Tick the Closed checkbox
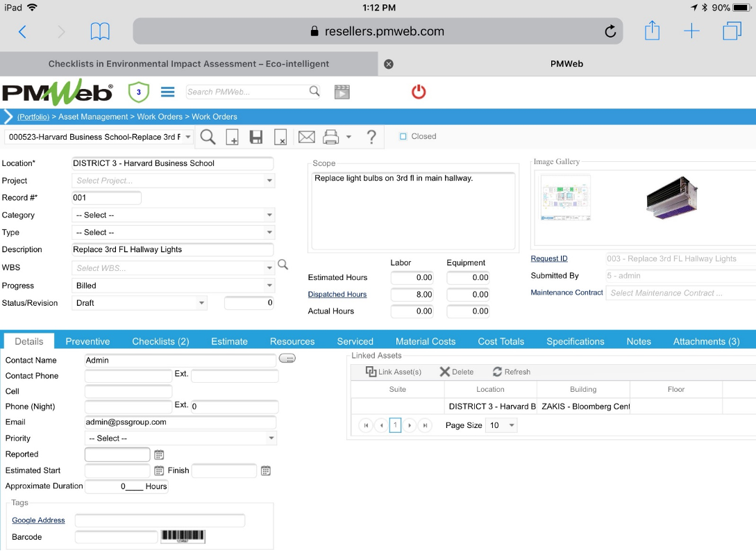The width and height of the screenshot is (756, 551). tap(403, 137)
